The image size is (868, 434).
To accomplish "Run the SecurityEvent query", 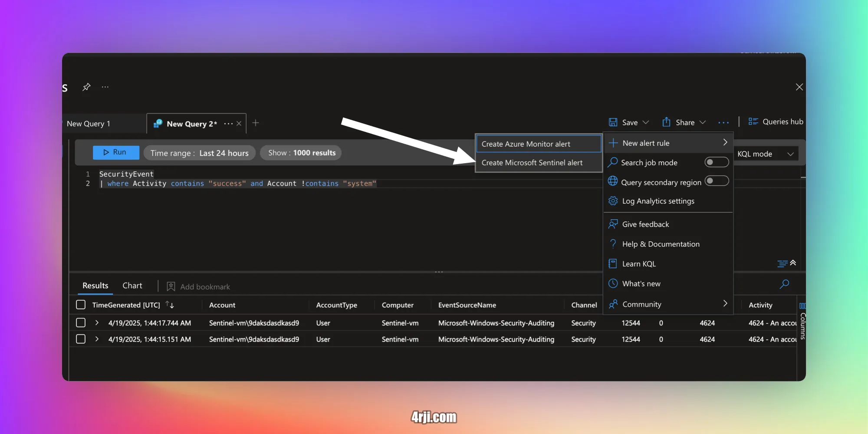I will pos(115,152).
